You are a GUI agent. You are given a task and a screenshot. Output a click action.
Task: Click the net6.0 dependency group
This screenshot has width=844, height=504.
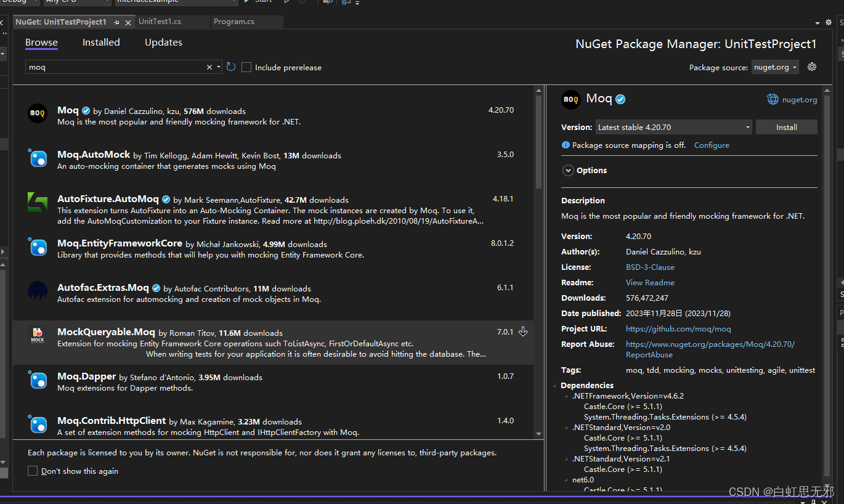583,479
